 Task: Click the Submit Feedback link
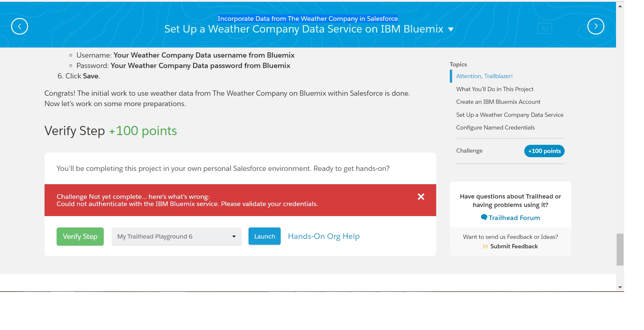click(x=514, y=246)
